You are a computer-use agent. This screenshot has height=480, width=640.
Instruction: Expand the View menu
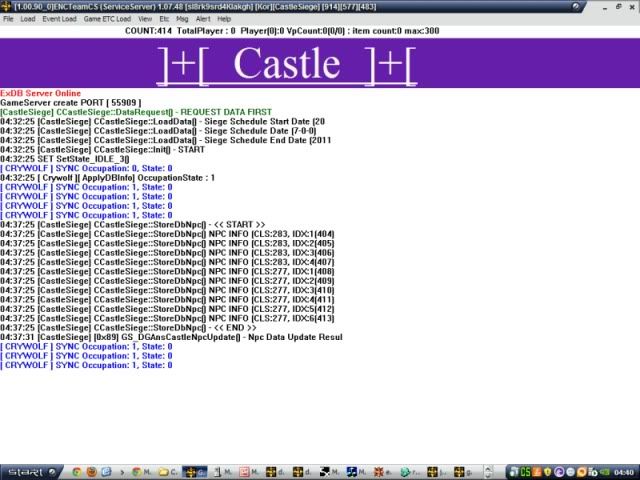(145, 19)
